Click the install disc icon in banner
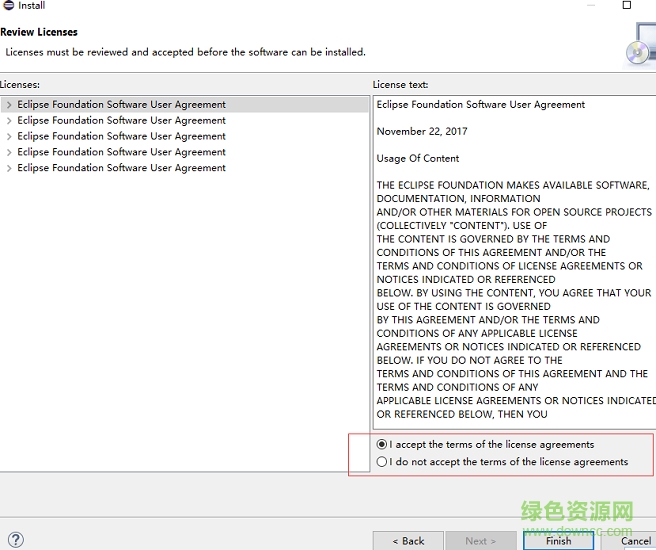The image size is (656, 550). pos(639,50)
